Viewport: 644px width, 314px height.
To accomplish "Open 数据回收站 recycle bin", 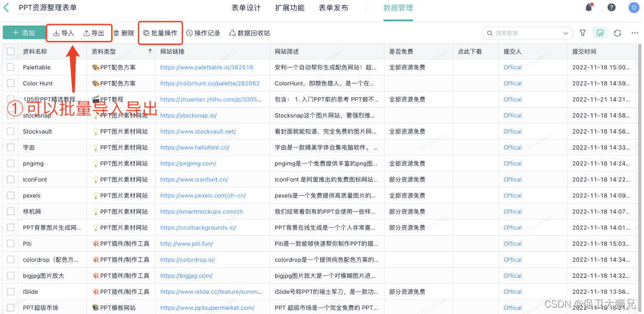I will coord(250,33).
